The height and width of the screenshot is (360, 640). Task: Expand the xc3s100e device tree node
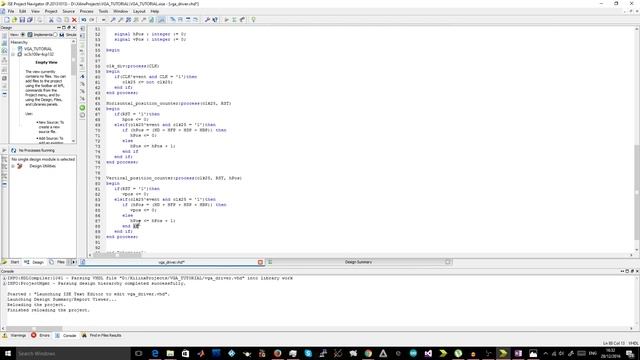coord(13,54)
